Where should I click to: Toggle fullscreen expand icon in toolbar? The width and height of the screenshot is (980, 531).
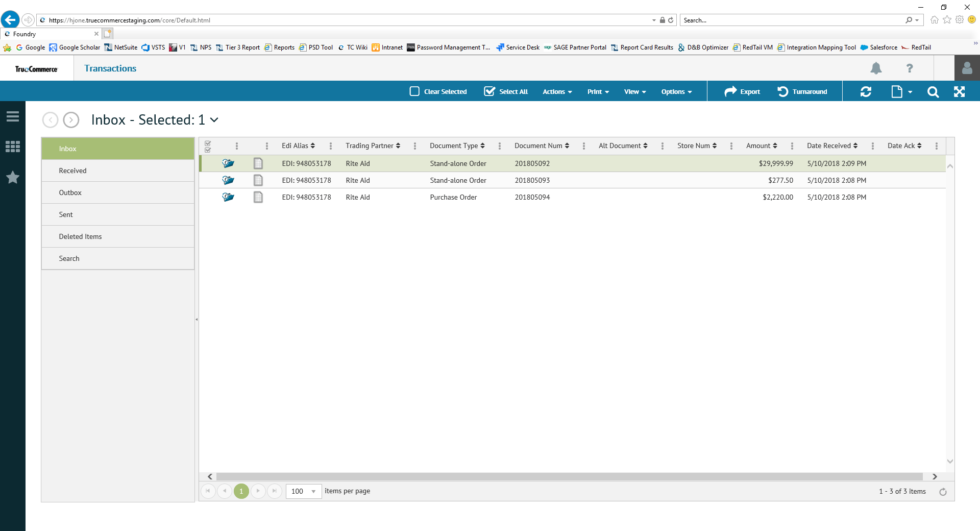coord(959,92)
